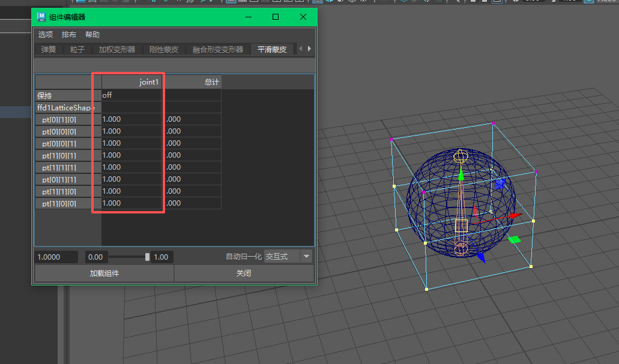
Task: Switch to the 刚性蒙皮 tab
Action: coord(164,49)
